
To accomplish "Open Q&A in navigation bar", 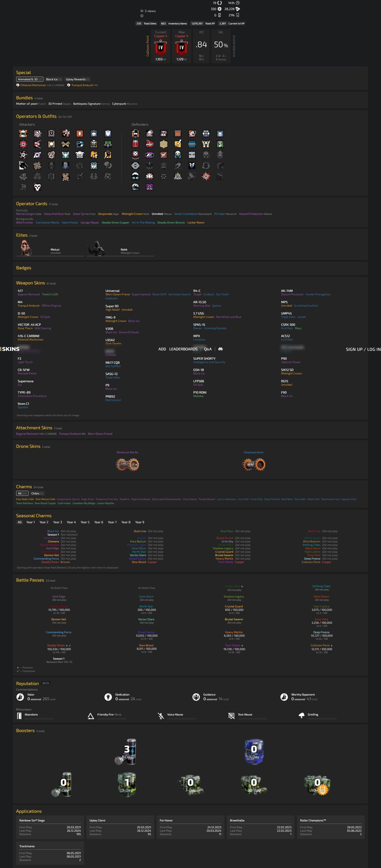I will click(x=208, y=349).
